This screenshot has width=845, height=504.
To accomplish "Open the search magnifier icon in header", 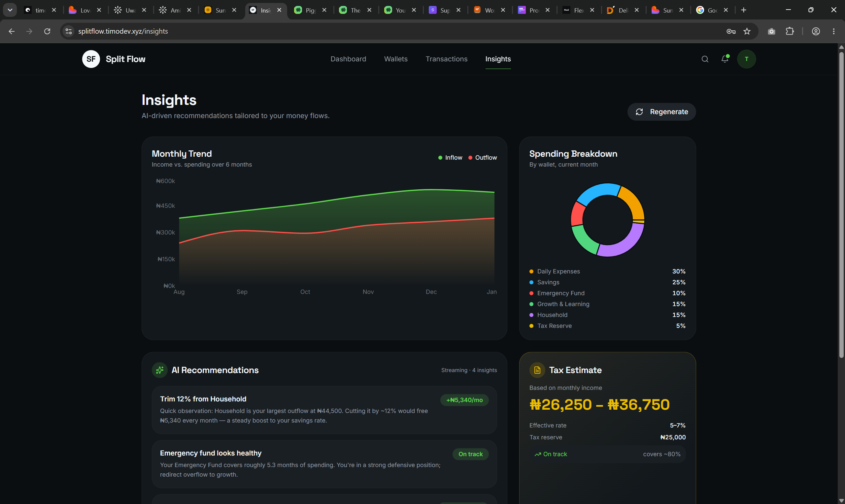I will coord(705,59).
